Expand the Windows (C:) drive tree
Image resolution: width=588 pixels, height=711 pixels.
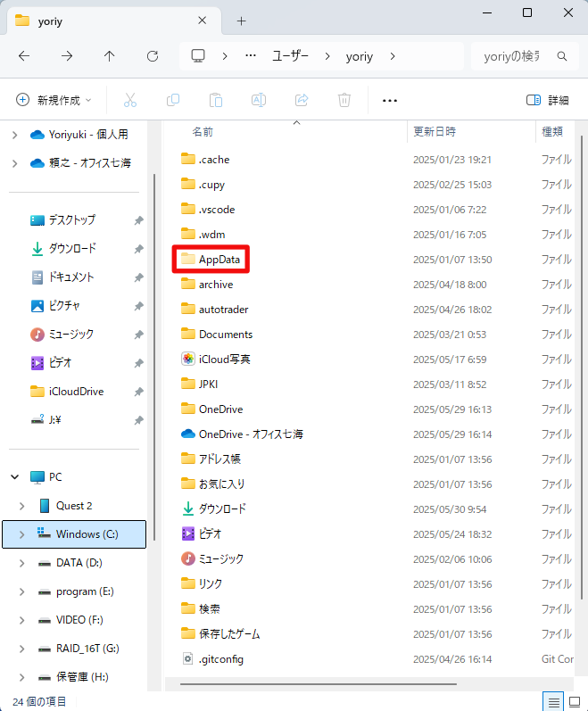tap(21, 534)
